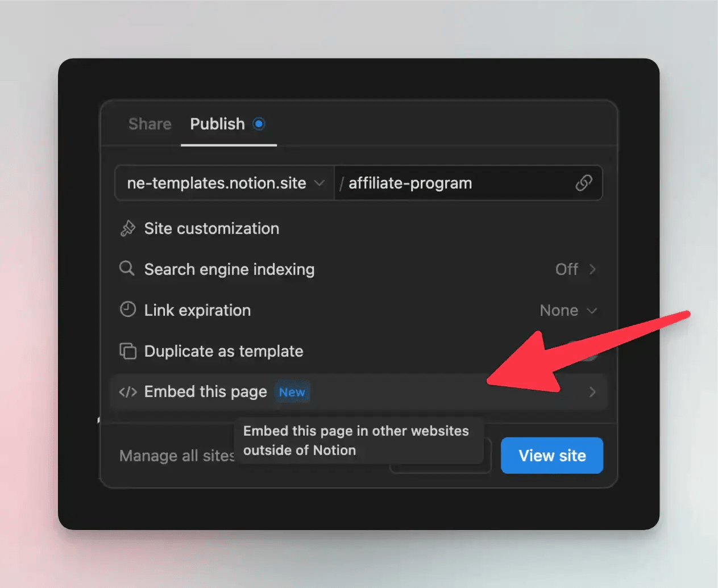Click the code brackets Embed icon
Screen dimensions: 718x588
(x=128, y=392)
